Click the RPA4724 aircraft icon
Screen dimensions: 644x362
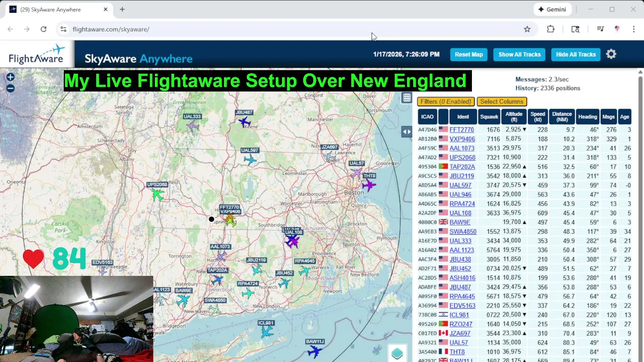tap(248, 293)
